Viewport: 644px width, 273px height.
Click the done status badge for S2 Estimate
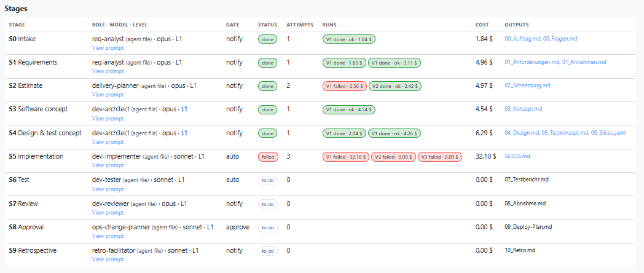point(268,86)
